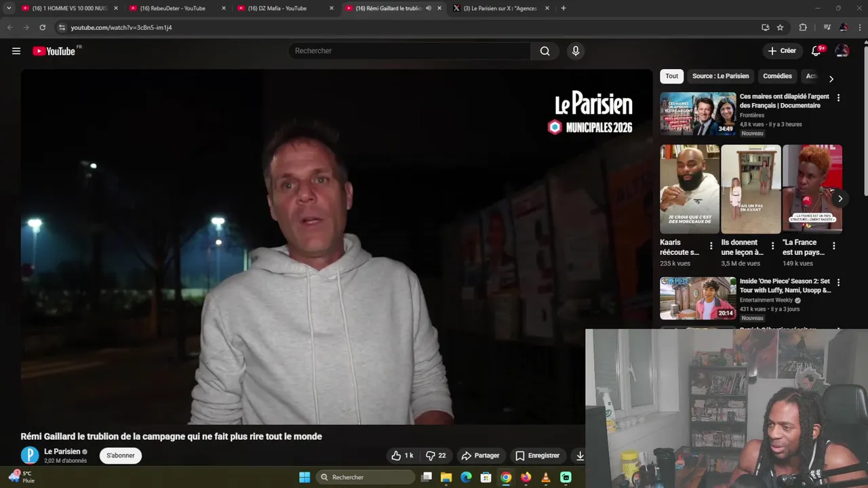Open options for Inside 'One Piece' video

pos(838,282)
